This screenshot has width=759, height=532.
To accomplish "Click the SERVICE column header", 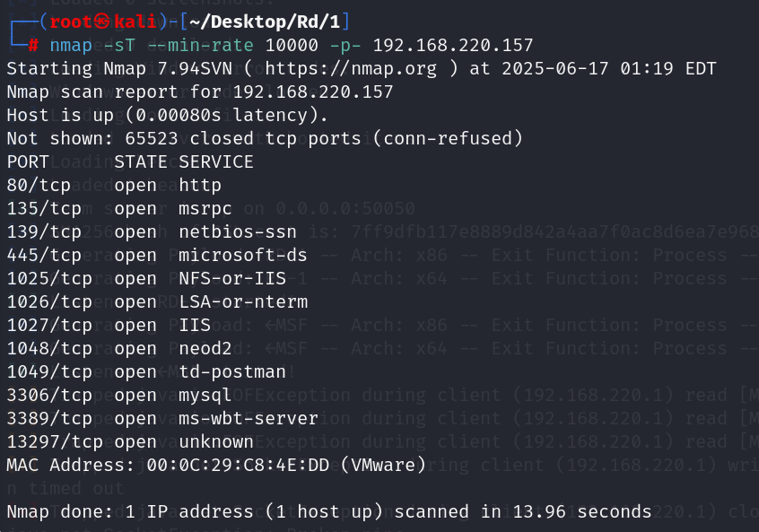I will click(215, 162).
